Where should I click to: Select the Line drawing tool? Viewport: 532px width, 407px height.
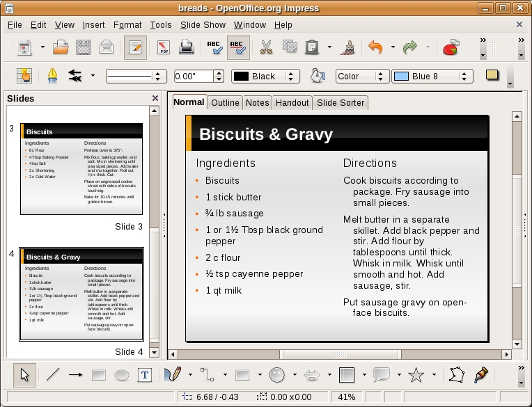tap(53, 375)
